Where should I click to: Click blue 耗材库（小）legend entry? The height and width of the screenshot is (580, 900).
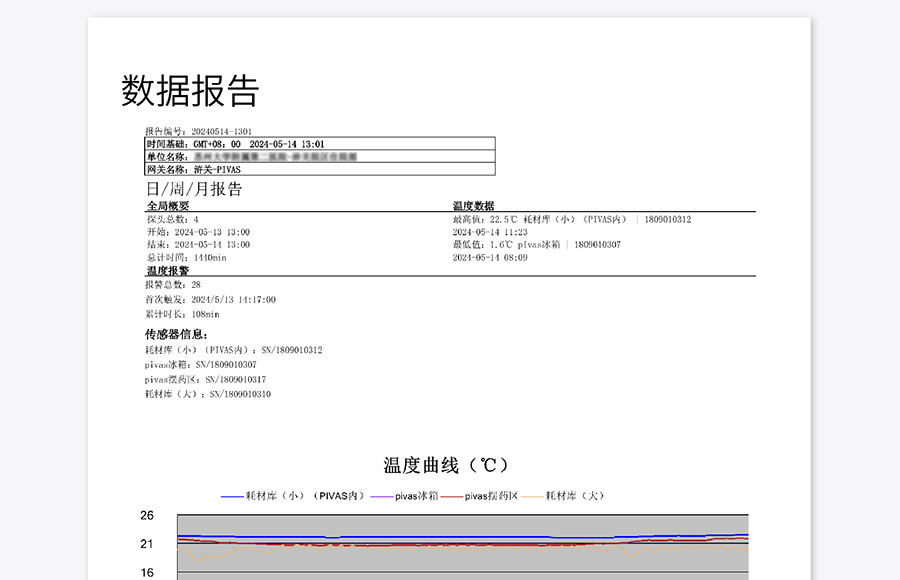pos(292,496)
